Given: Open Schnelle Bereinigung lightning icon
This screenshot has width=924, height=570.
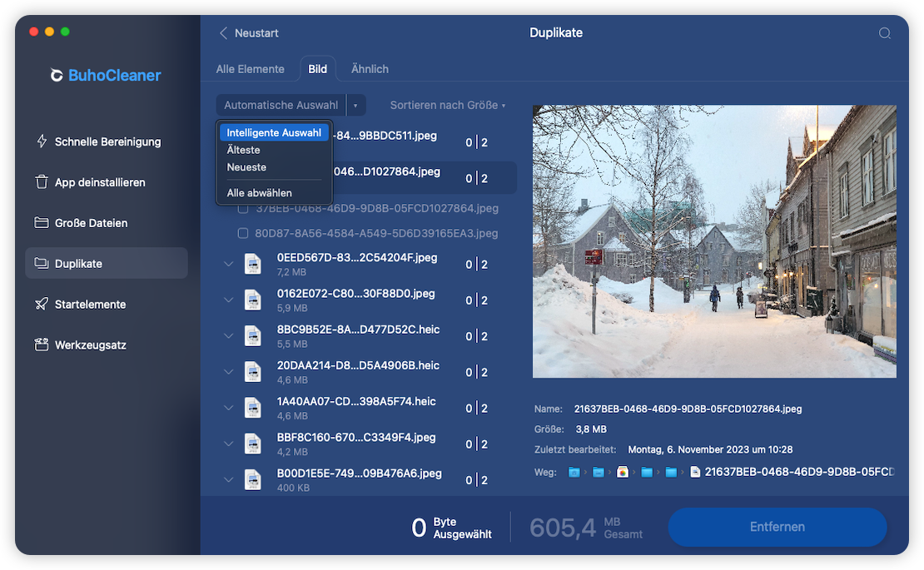Looking at the screenshot, I should (x=42, y=141).
